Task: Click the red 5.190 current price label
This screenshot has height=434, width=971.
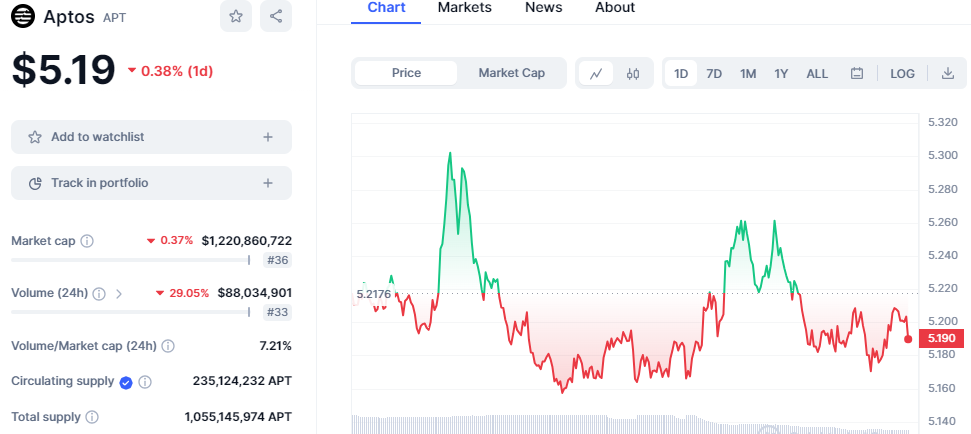Action: coord(942,339)
